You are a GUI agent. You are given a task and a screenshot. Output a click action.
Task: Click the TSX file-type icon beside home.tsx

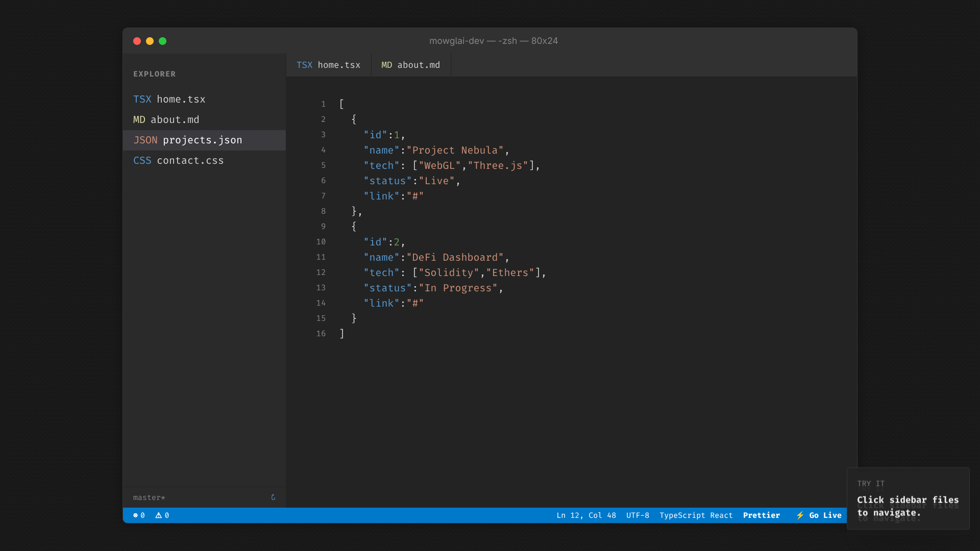coord(142,99)
